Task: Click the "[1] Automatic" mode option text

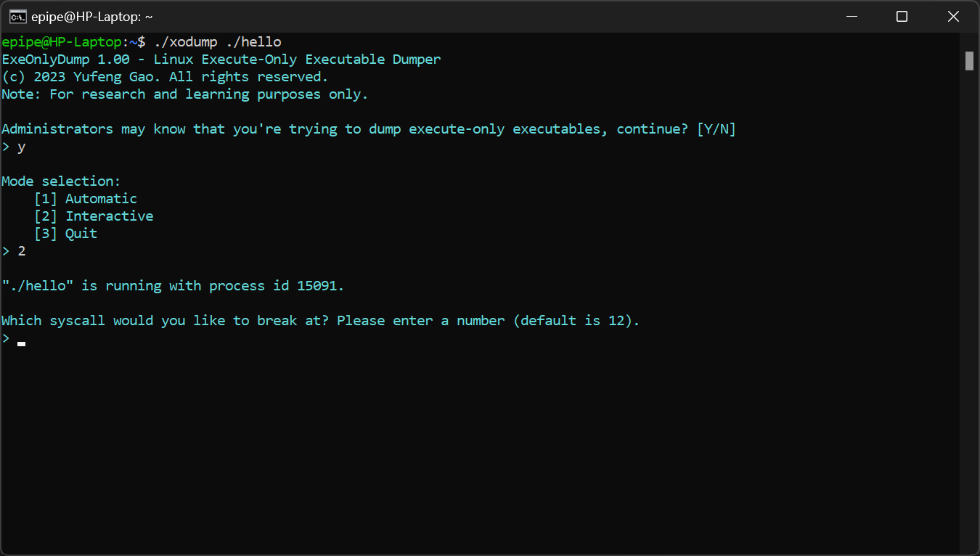Action: (86, 199)
